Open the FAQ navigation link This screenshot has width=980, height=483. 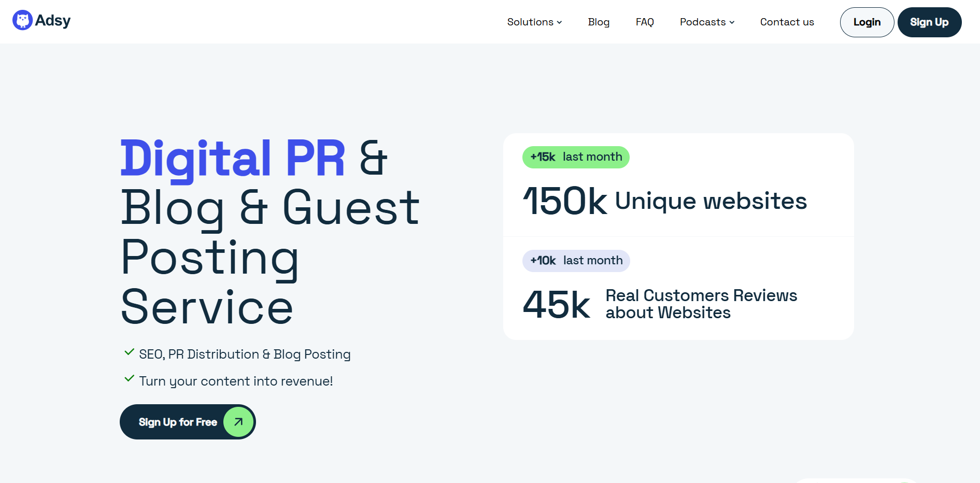[645, 22]
